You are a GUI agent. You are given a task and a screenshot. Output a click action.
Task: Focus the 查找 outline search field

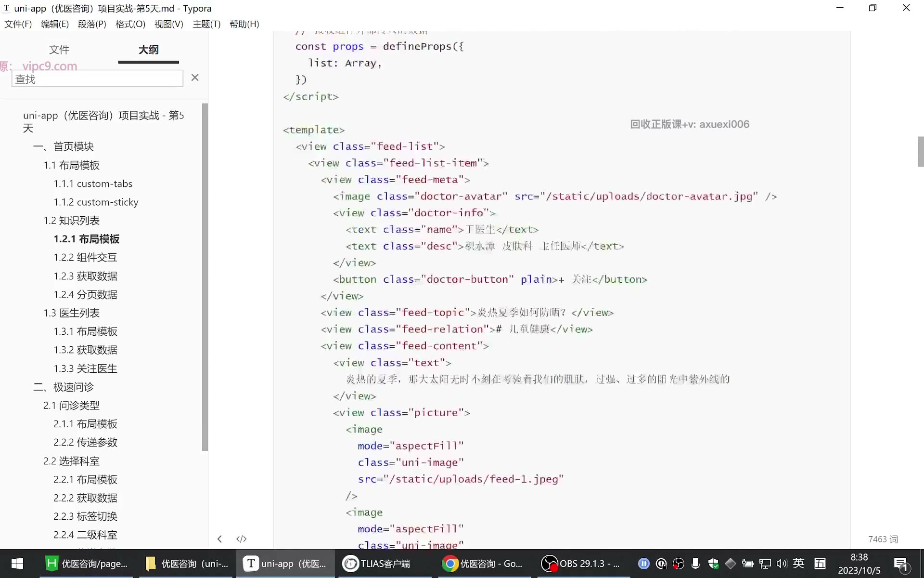97,79
